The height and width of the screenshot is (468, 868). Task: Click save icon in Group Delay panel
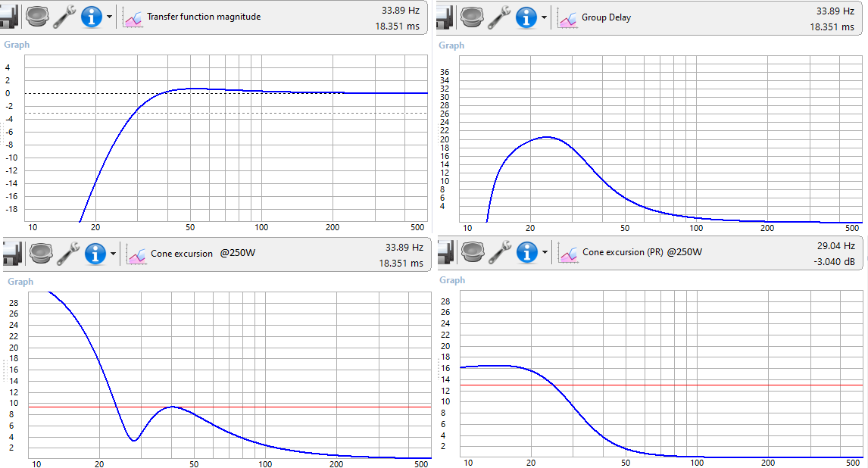pyautogui.click(x=445, y=17)
